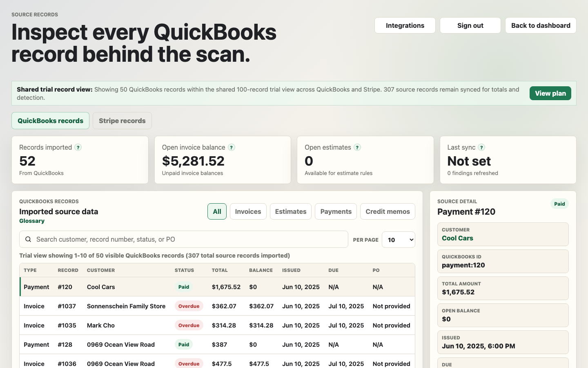Click the help icon next to Last sync
The height and width of the screenshot is (368, 588).
click(x=481, y=147)
